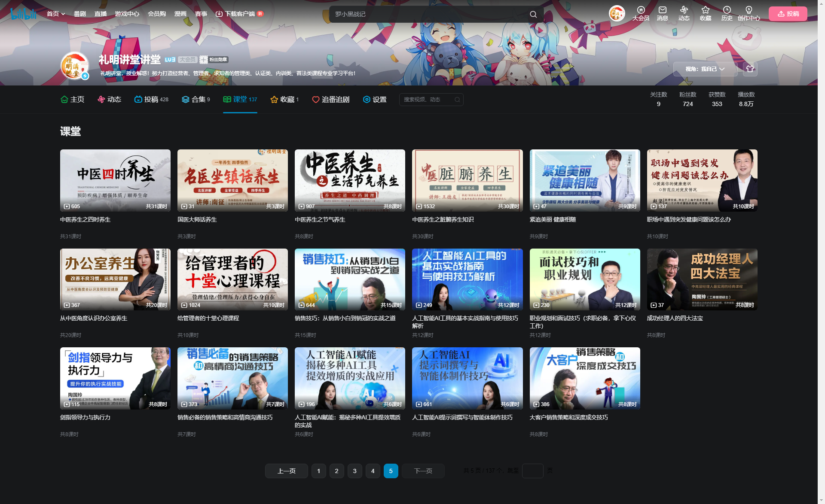Click the 历史 (history) icon
The height and width of the screenshot is (504, 825).
[727, 13]
